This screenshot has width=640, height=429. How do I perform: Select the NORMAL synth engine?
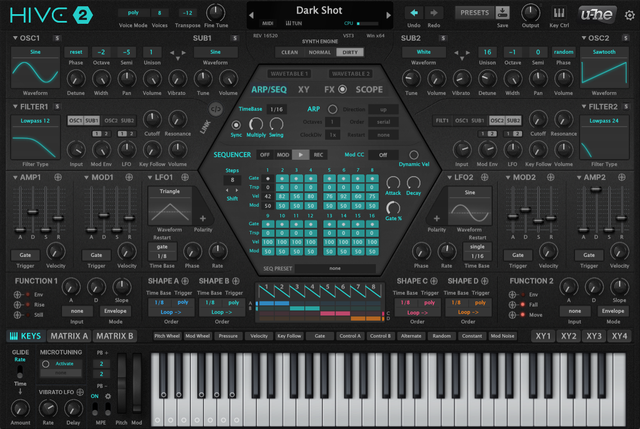click(x=320, y=52)
